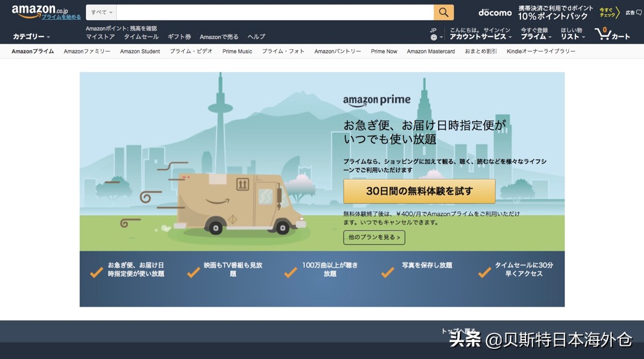644x359 pixels.
Task: Select the Prime Now tab
Action: [x=384, y=52]
